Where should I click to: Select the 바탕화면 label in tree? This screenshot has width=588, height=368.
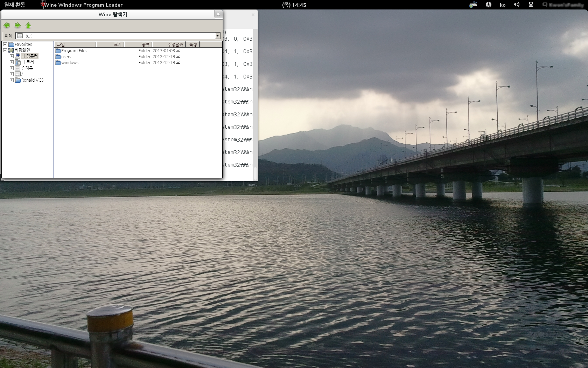(x=22, y=50)
